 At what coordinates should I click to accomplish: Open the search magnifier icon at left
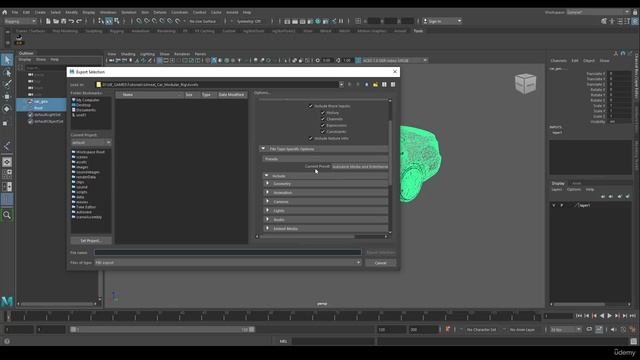pyautogui.click(x=7, y=215)
